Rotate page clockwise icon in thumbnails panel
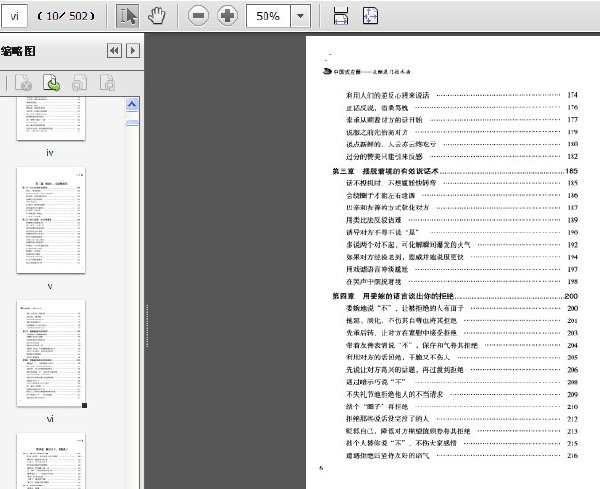This screenshot has width=600, height=489. [108, 83]
